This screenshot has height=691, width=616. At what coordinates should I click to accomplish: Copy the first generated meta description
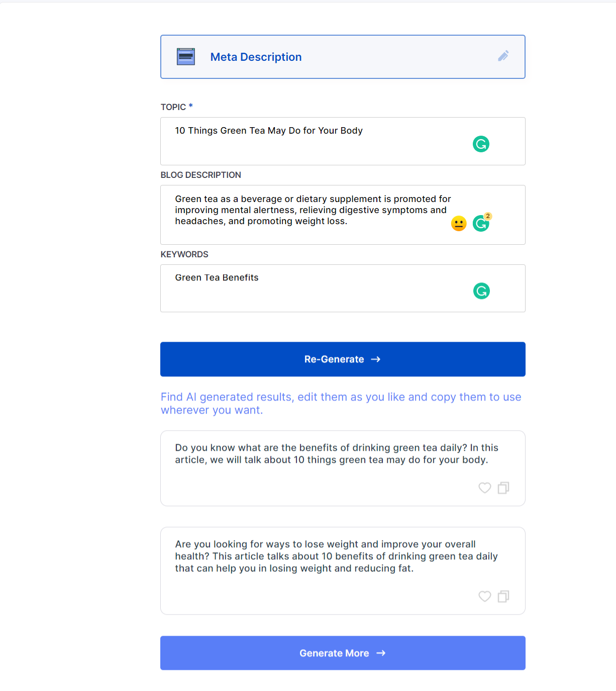pos(503,487)
